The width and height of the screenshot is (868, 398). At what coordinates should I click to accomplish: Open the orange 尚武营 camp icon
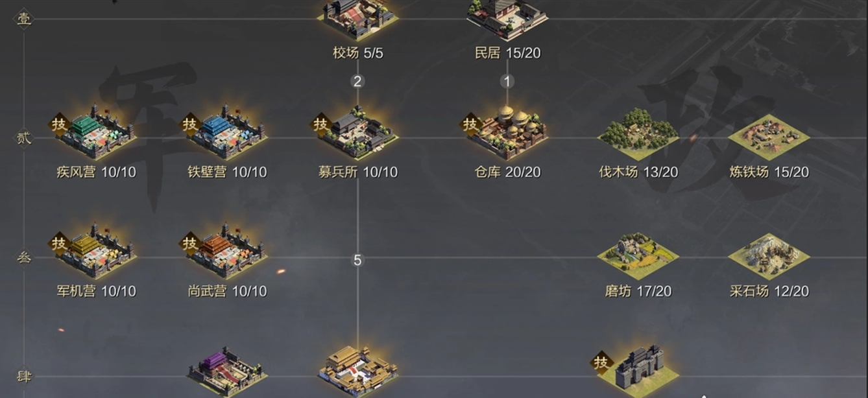point(226,252)
